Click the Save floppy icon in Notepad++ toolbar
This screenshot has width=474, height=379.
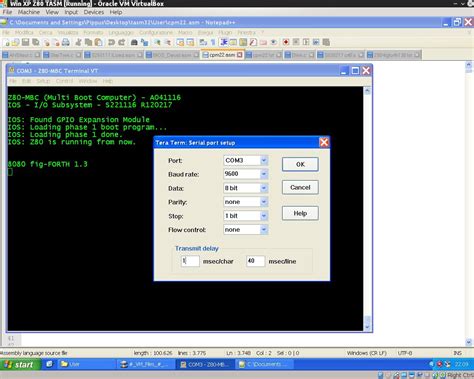(x=26, y=42)
